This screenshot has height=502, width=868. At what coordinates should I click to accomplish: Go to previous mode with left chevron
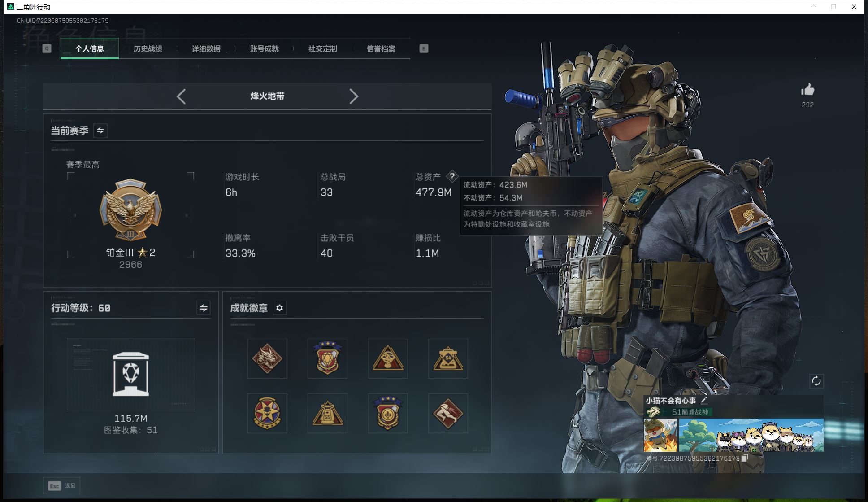(x=181, y=96)
